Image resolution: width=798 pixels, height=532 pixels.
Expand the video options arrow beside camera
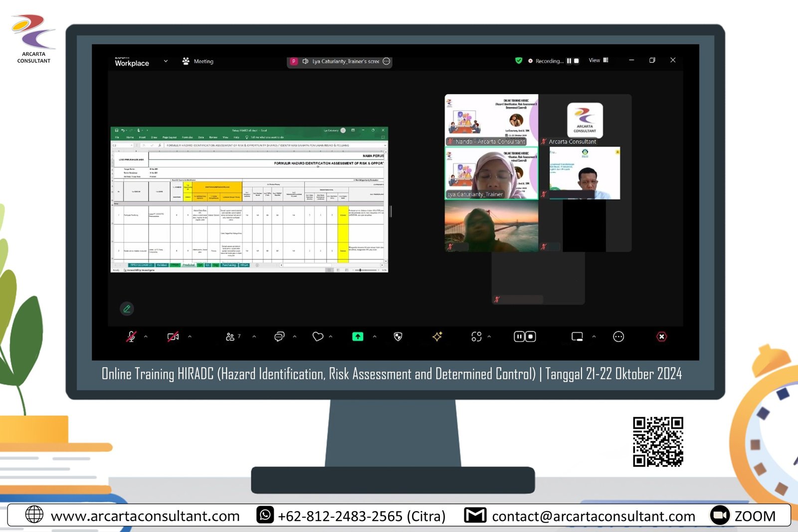coord(190,337)
